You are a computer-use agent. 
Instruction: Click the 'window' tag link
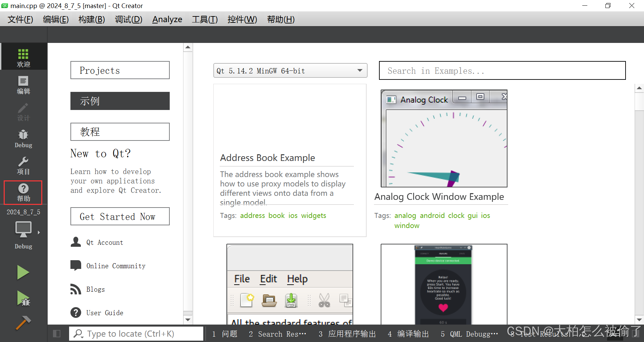(407, 226)
